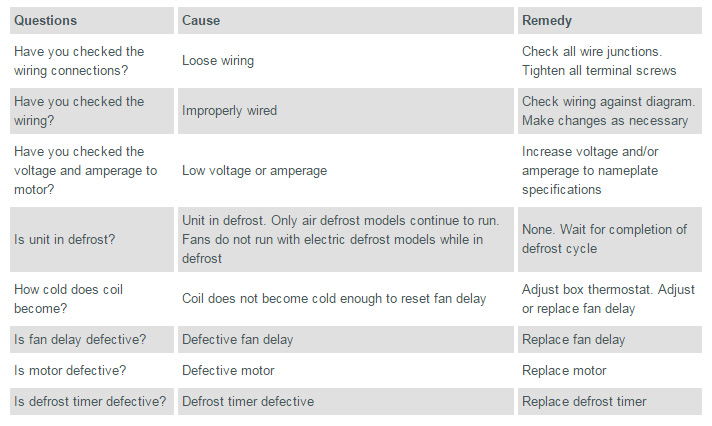
Task: Click the 'Replace fan delay' remedy
Action: pos(573,340)
